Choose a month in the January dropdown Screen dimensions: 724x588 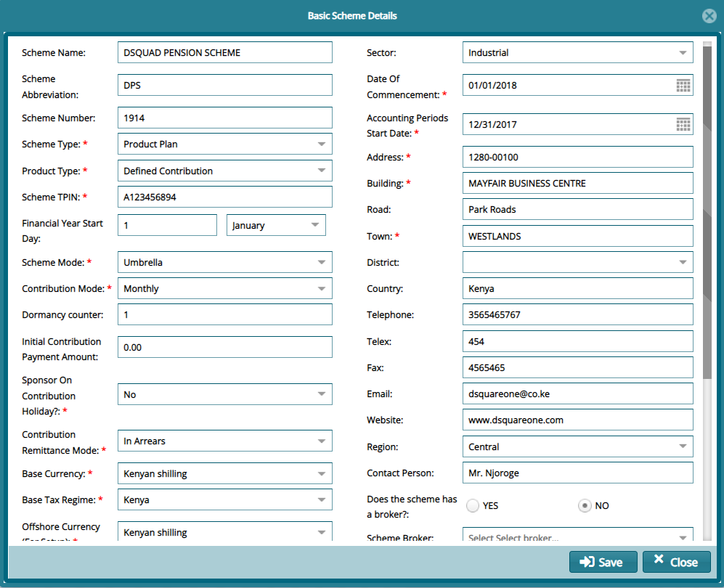click(x=276, y=225)
